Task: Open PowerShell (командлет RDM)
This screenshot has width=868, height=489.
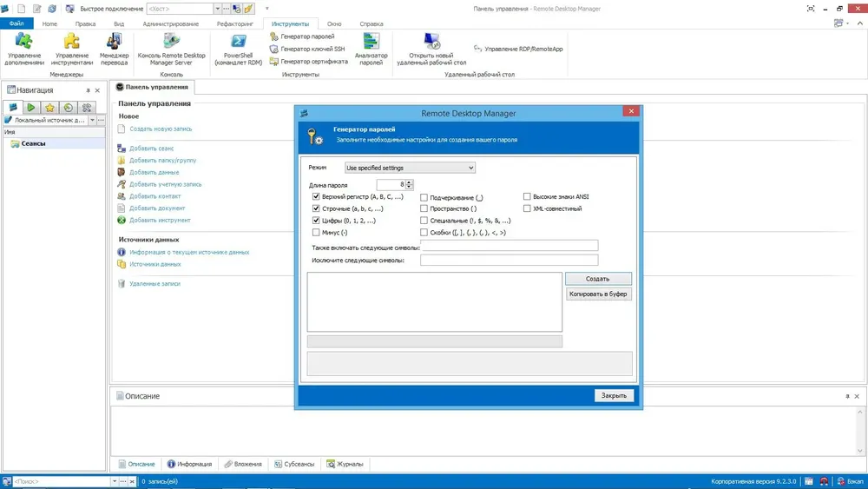Action: click(x=238, y=50)
